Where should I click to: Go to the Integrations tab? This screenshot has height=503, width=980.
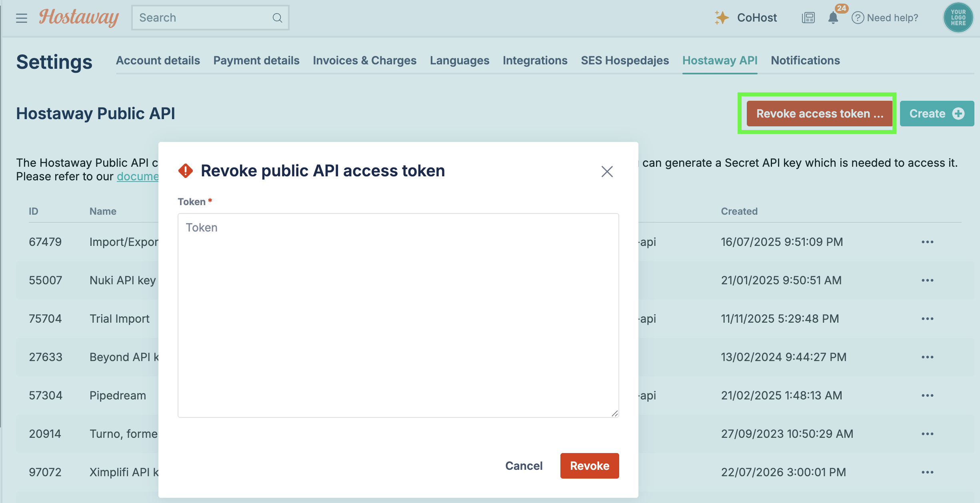535,60
